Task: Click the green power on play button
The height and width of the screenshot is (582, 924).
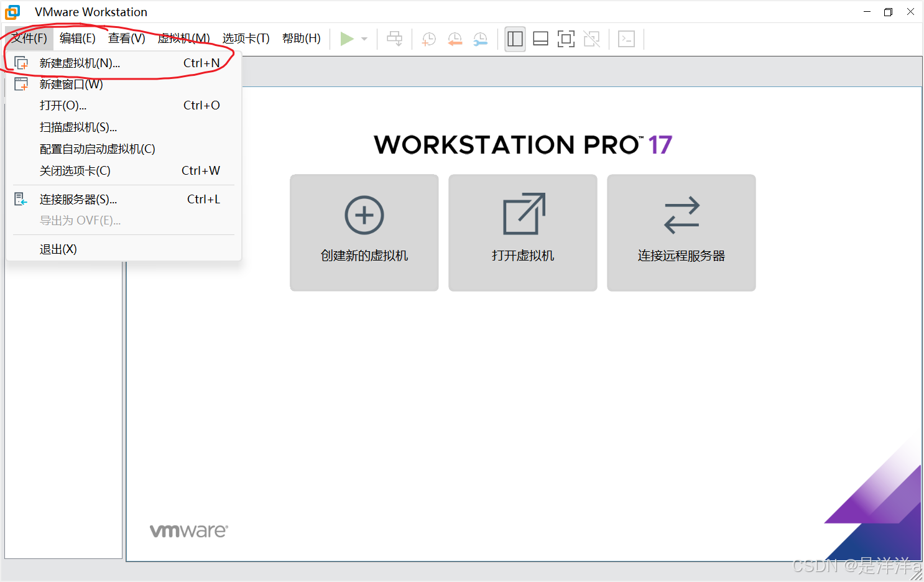Action: click(347, 39)
